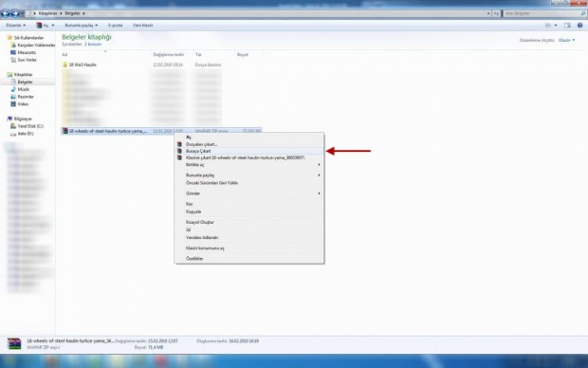Expand the Gönder submenu arrow

(x=319, y=193)
